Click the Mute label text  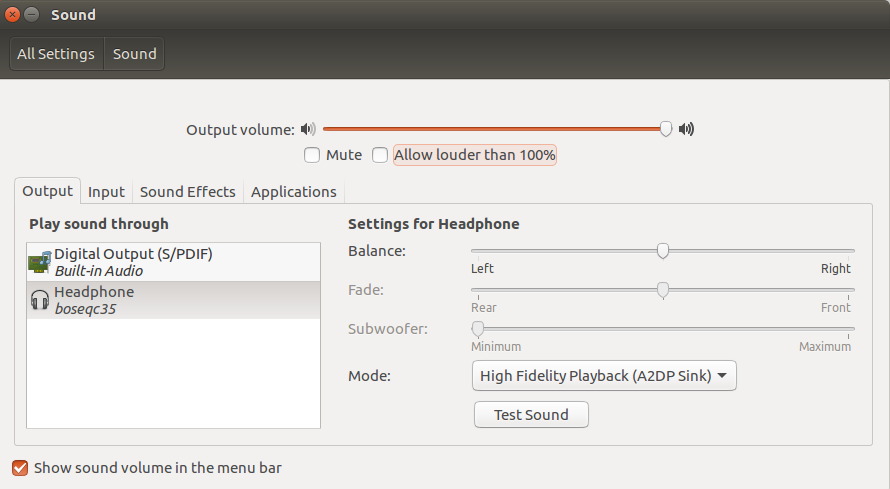(344, 155)
